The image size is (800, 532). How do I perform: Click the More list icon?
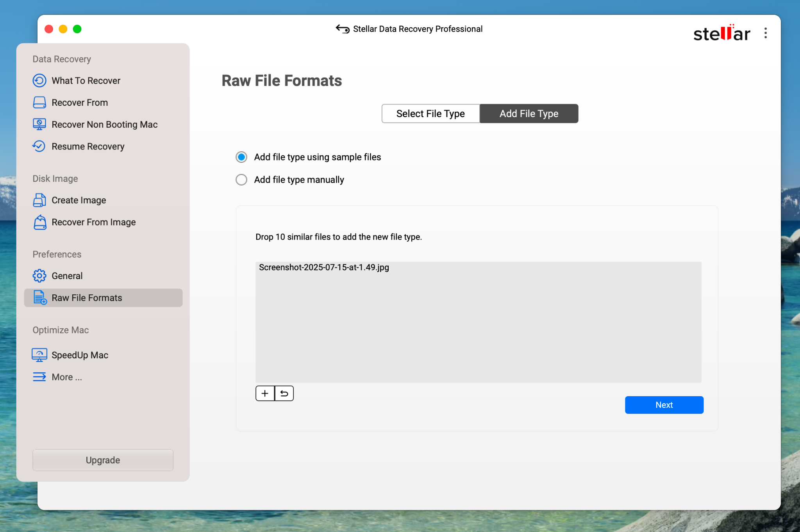click(39, 377)
